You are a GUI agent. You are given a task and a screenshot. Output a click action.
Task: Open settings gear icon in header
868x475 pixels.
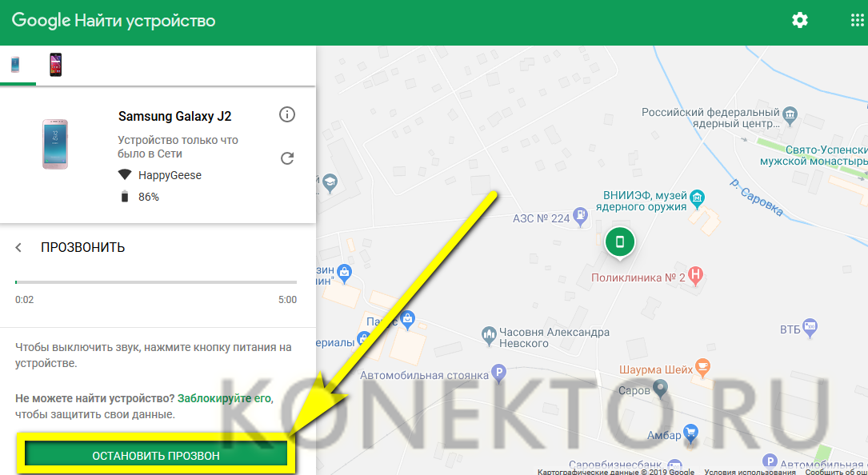point(799,21)
